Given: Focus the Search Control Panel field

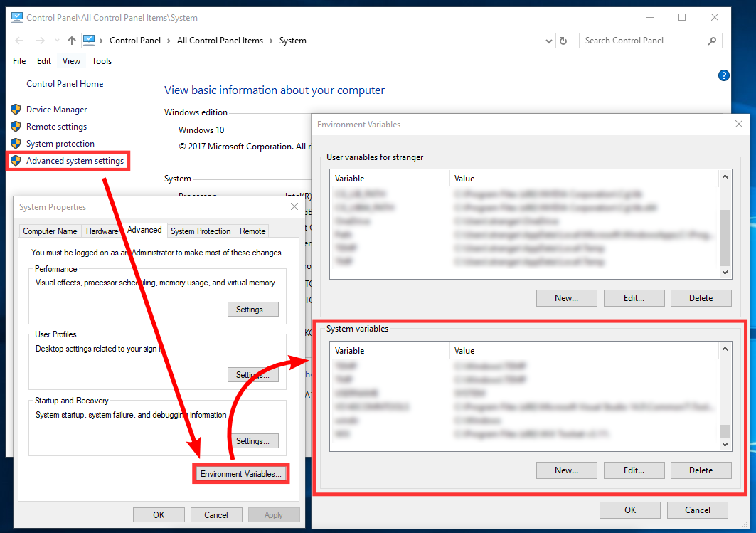Looking at the screenshot, I should (x=651, y=41).
